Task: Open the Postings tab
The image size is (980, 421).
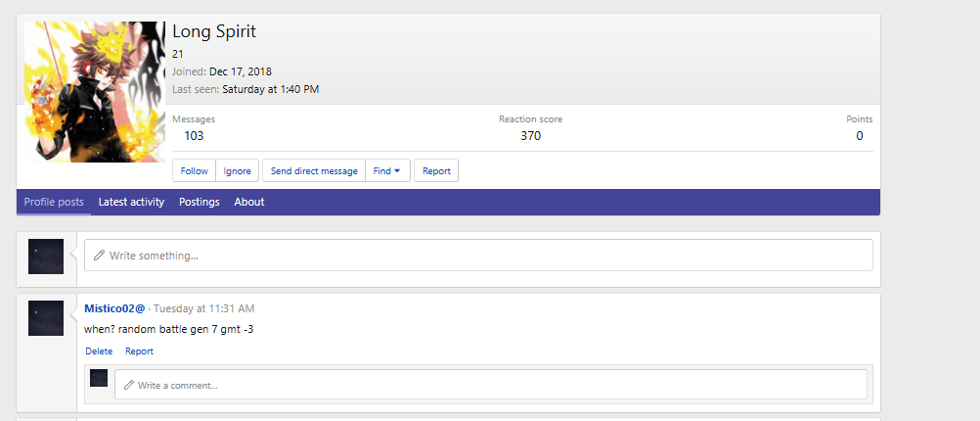Action: point(200,202)
